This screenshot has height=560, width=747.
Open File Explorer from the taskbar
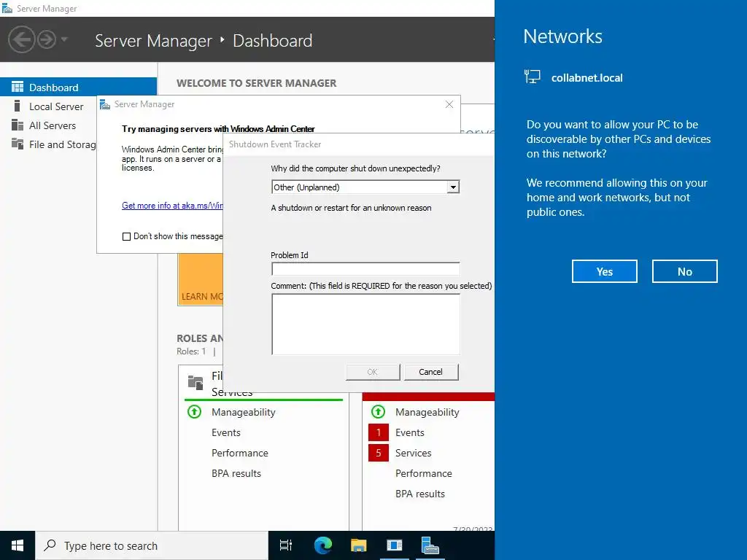358,545
